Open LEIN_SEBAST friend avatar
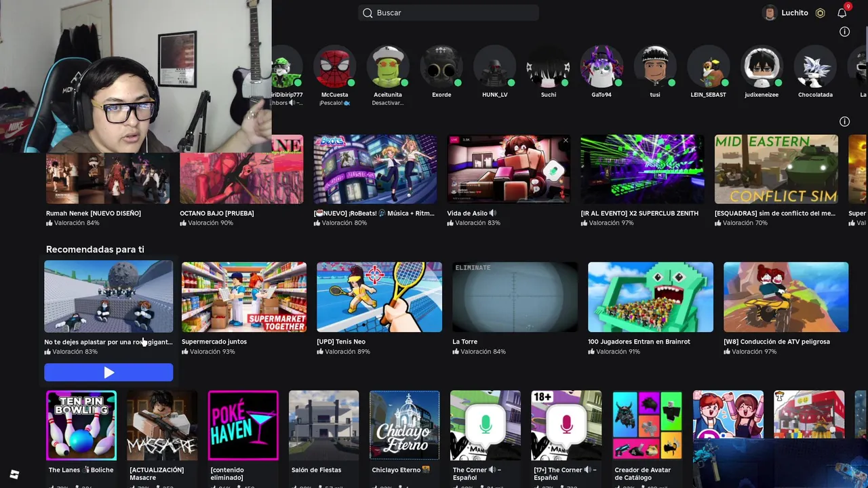The image size is (868, 488). pyautogui.click(x=709, y=67)
